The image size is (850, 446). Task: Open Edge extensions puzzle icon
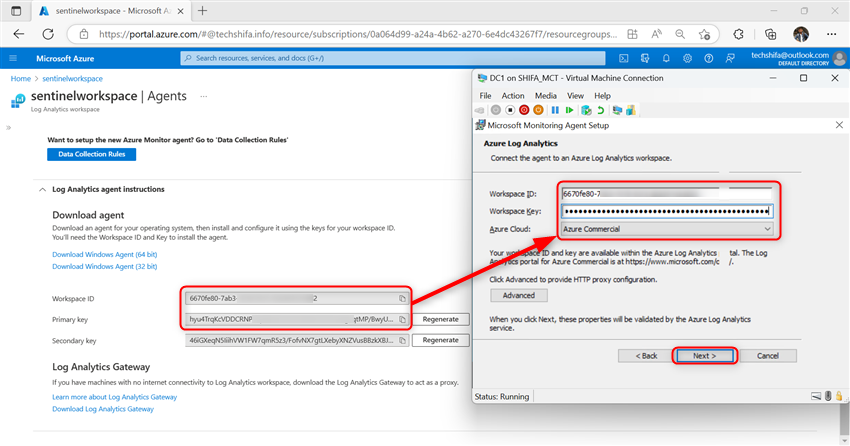pyautogui.click(x=738, y=34)
